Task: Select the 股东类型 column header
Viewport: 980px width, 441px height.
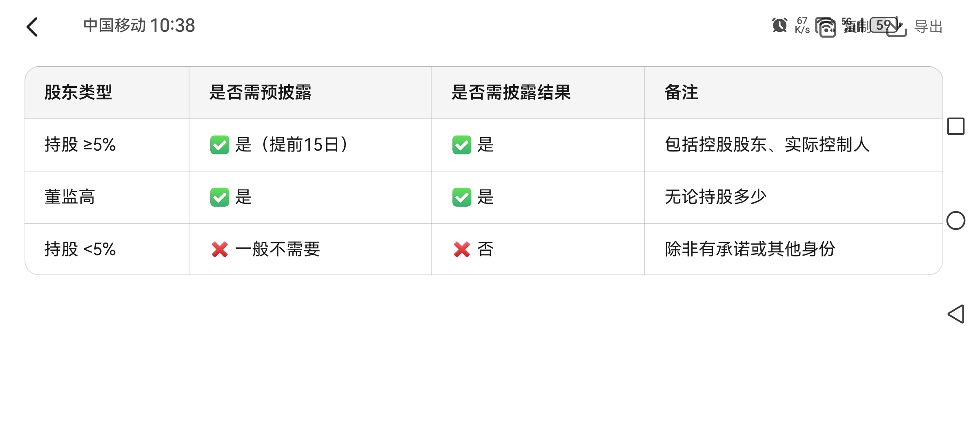Action: point(78,92)
